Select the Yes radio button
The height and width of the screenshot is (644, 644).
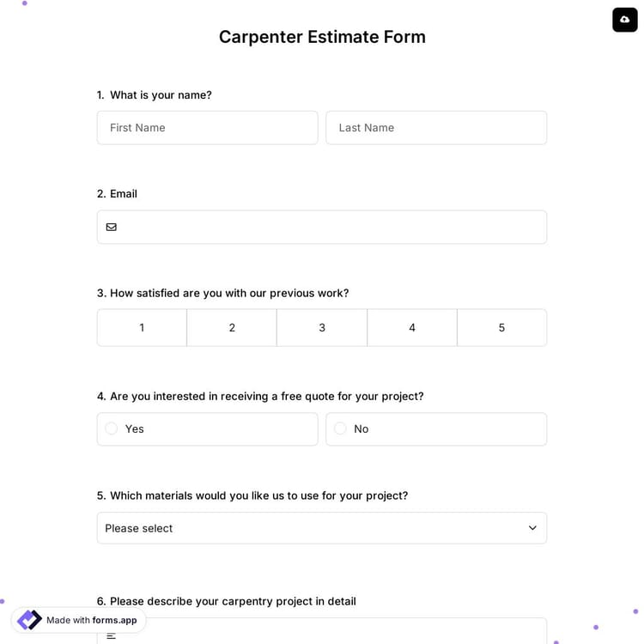coord(112,428)
